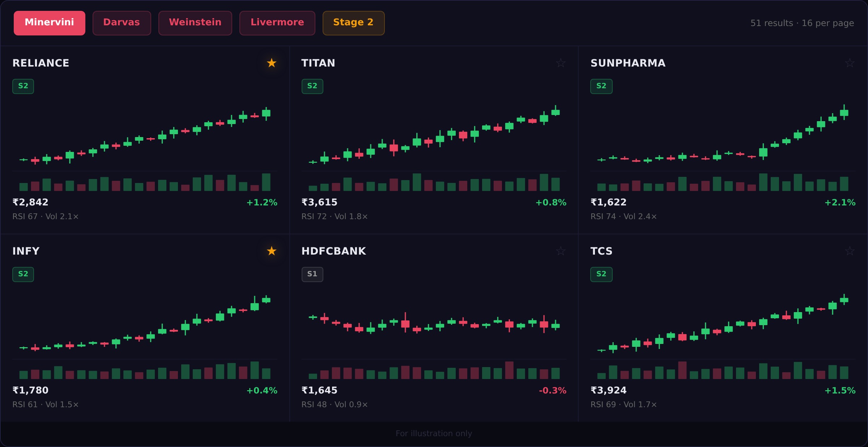Click the S2 badge on TCS
This screenshot has height=447, width=868.
(601, 274)
